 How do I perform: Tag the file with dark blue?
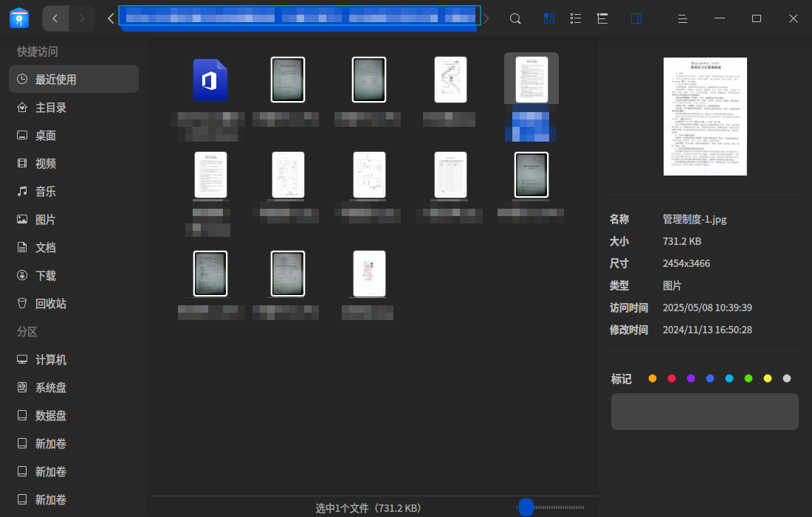click(x=710, y=378)
